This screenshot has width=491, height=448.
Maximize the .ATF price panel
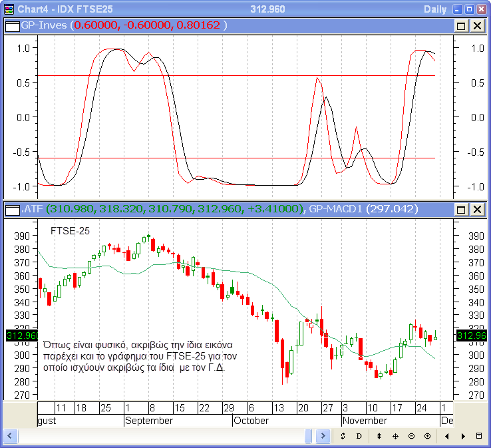pyautogui.click(x=461, y=210)
